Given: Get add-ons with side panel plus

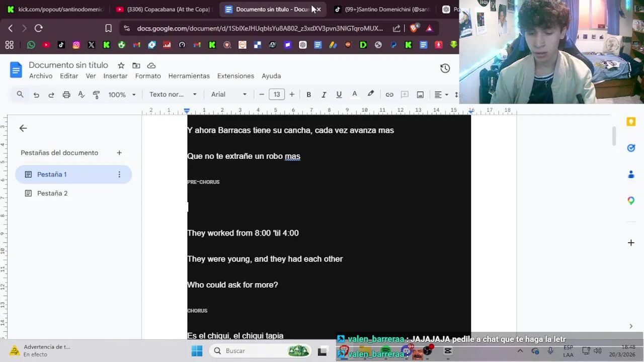Looking at the screenshot, I should tap(631, 243).
